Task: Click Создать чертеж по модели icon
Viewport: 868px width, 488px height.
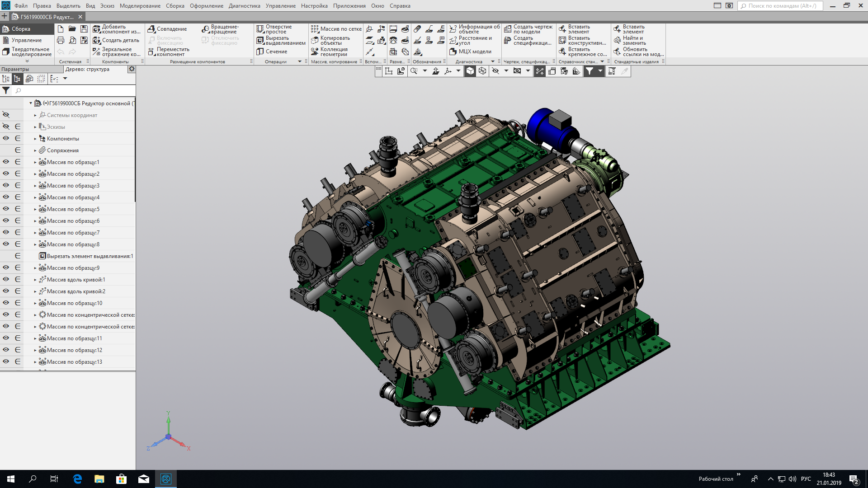Action: click(508, 29)
